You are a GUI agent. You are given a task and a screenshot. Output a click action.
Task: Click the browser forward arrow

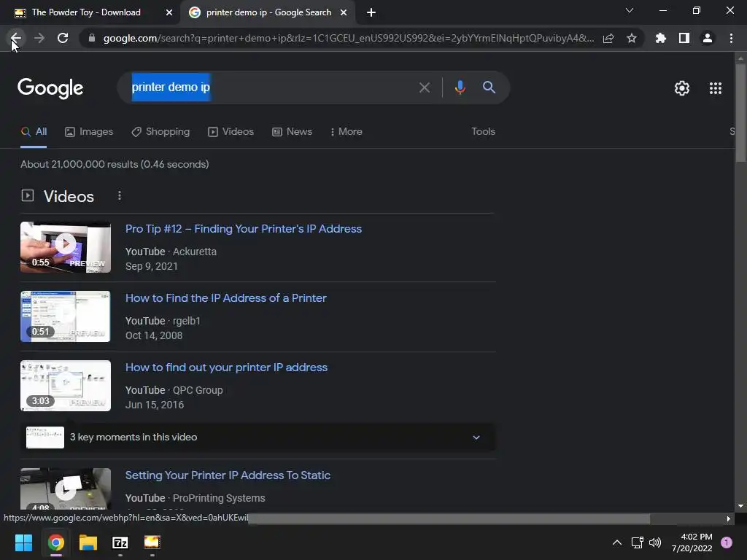39,38
